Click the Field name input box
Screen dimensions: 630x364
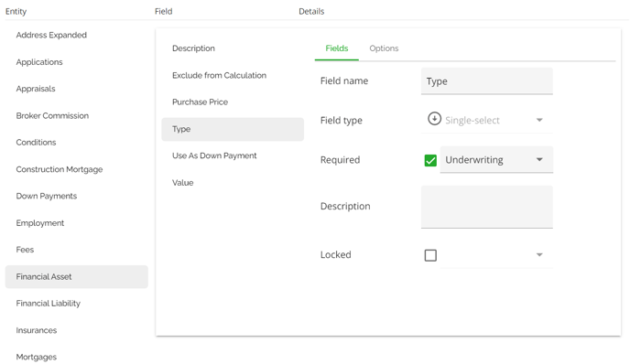point(486,81)
